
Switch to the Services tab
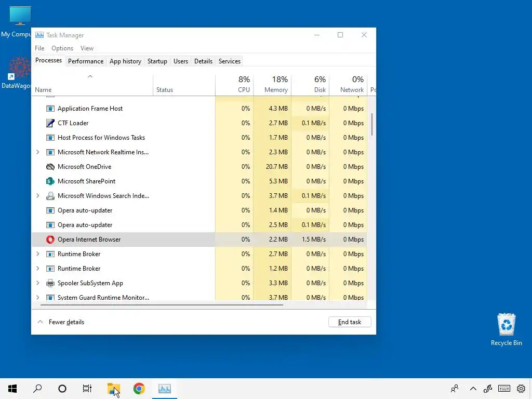pyautogui.click(x=229, y=61)
